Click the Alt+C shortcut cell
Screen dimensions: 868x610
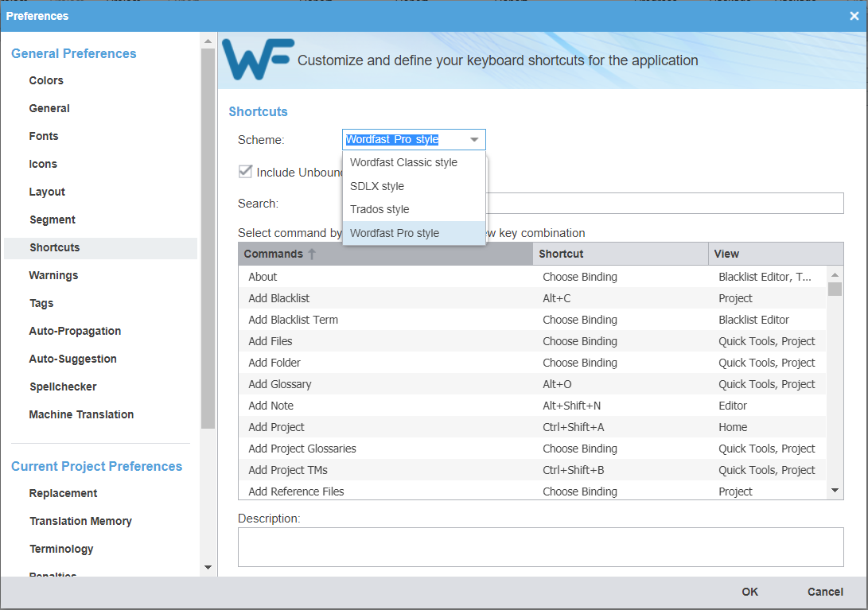(556, 298)
